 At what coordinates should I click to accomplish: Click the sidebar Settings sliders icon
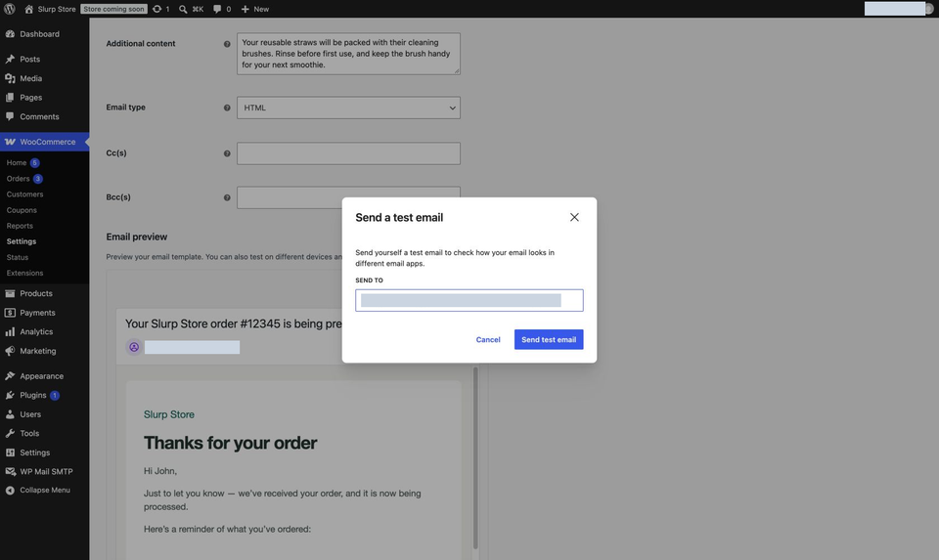pos(10,452)
